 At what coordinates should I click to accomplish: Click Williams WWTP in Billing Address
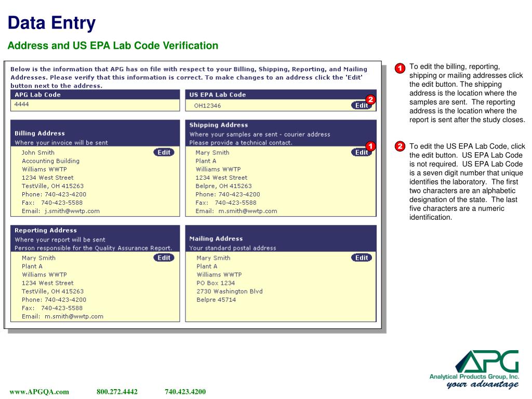[44, 169]
